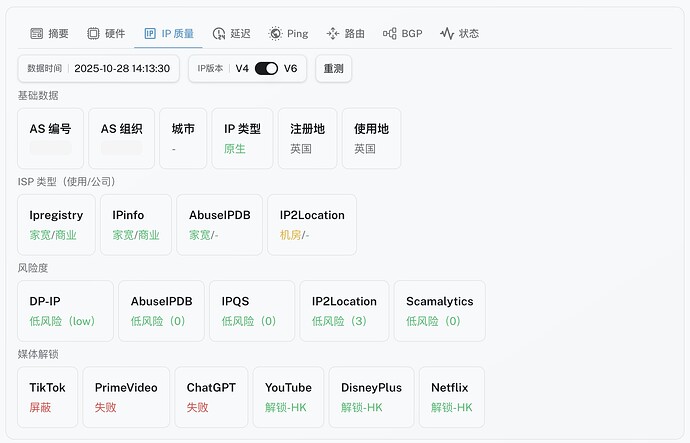Click the Ipregistry 家宽/商业 card
The height and width of the screenshot is (443, 690).
[x=56, y=225]
